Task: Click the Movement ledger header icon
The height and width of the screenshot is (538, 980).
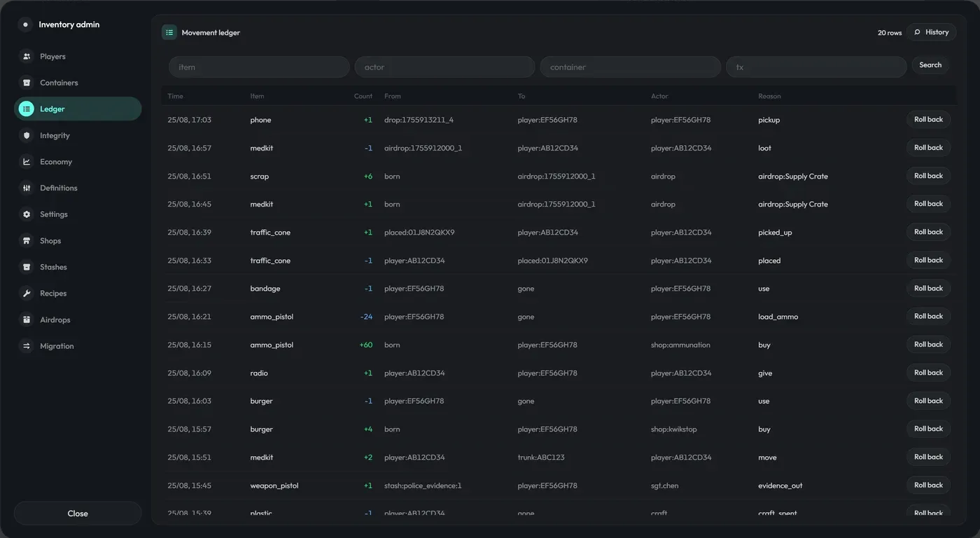Action: pos(169,32)
